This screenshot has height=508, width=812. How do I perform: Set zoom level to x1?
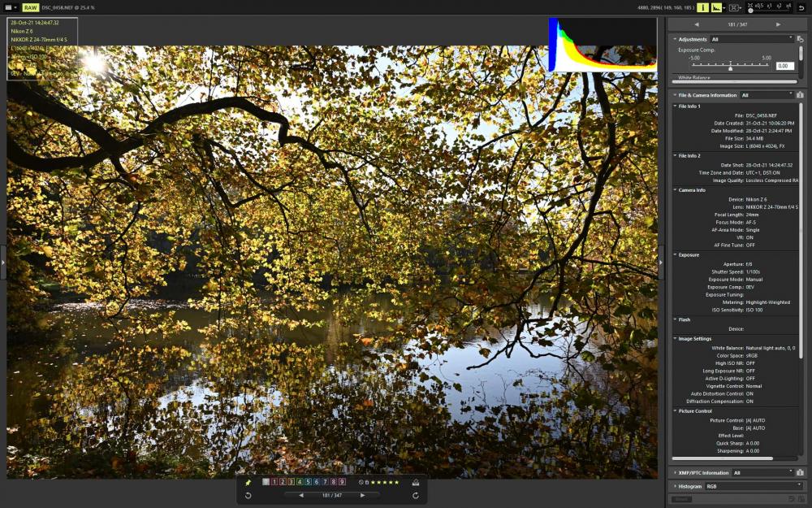pos(770,7)
